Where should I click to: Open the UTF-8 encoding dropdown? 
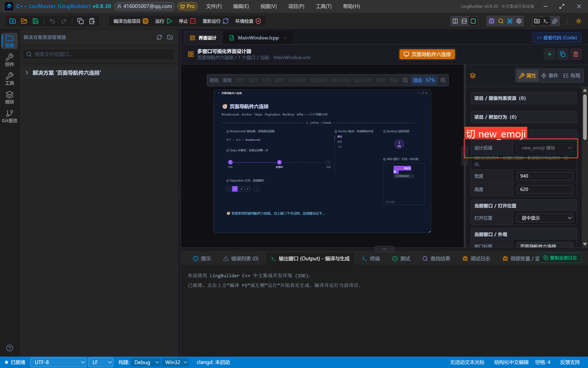(58, 362)
